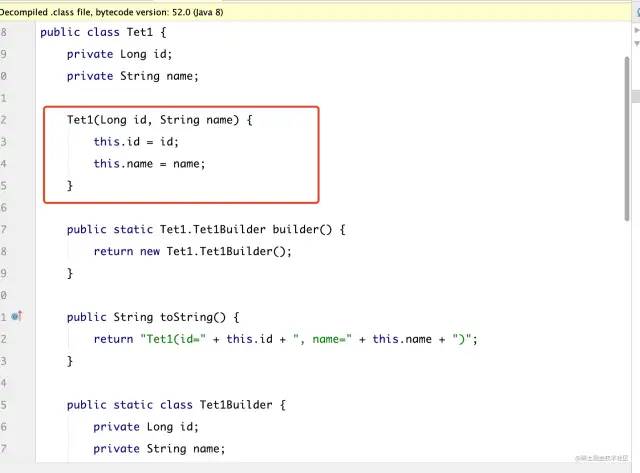
Task: Click the vertical scrollbar thumb
Action: [x=627, y=139]
